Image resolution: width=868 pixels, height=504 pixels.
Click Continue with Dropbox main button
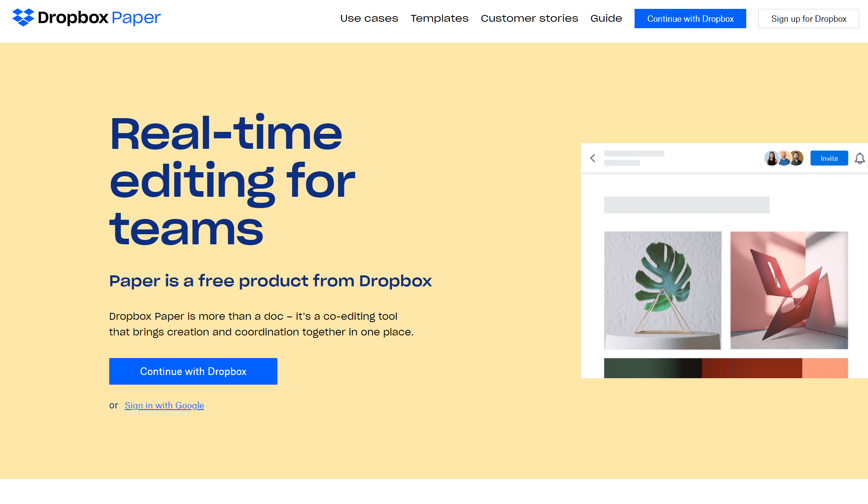click(x=193, y=371)
